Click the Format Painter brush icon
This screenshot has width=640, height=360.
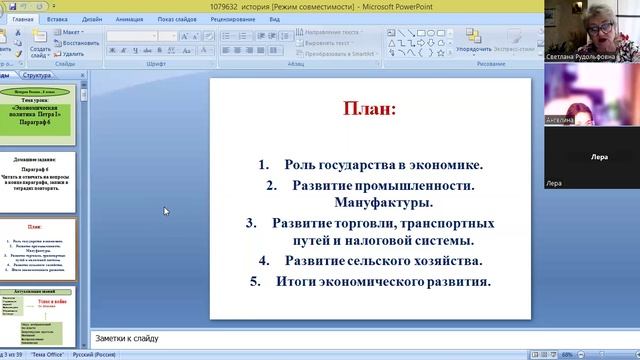pos(18,54)
